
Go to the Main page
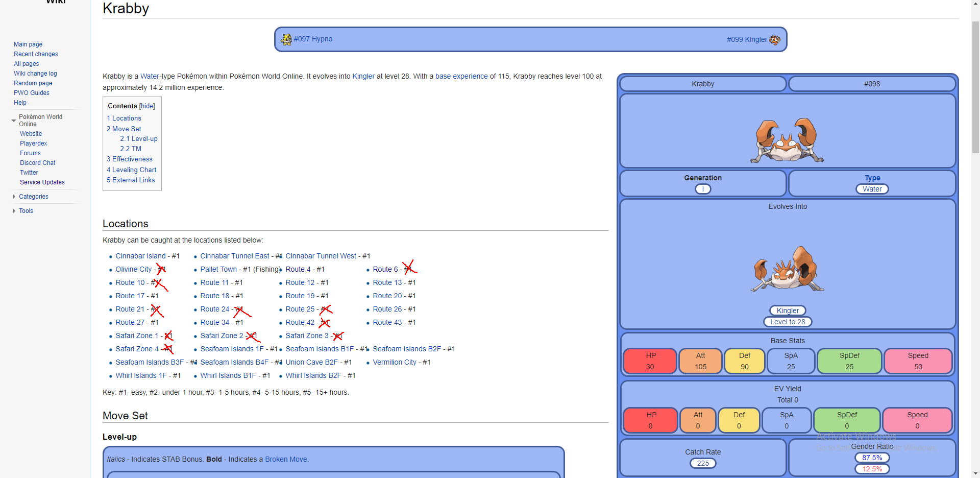tap(28, 44)
